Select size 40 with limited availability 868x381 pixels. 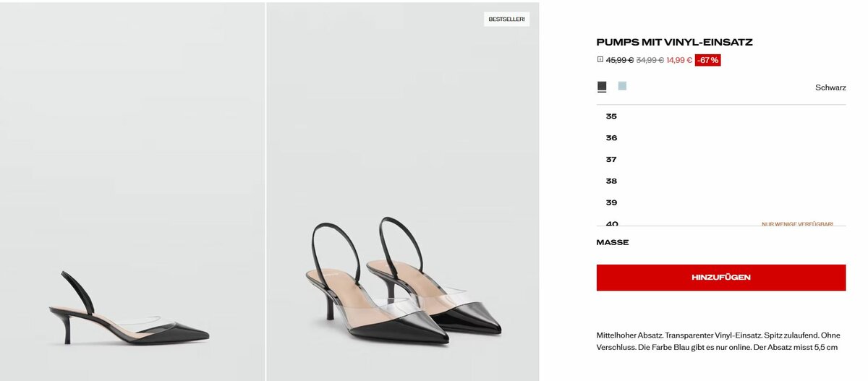613,223
